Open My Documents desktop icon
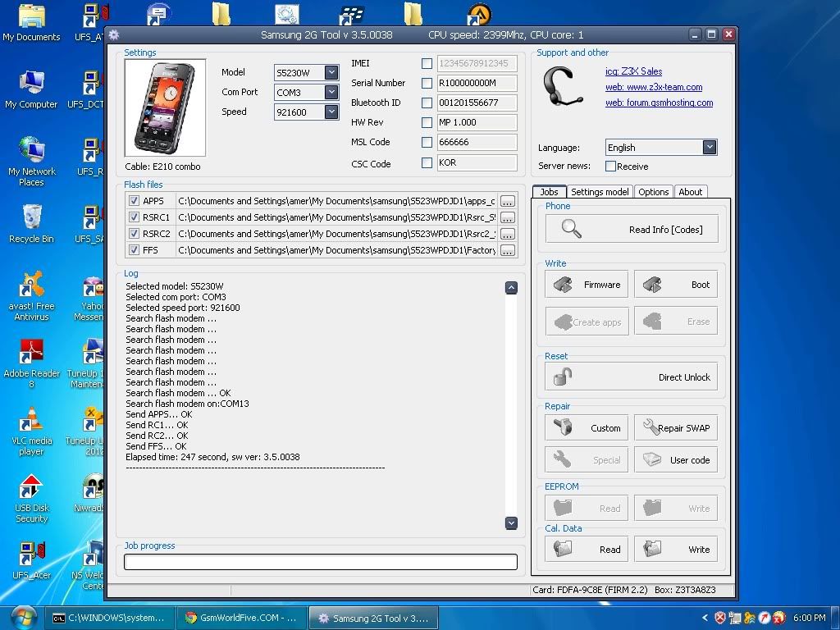The width and height of the screenshot is (840, 630). pyautogui.click(x=31, y=23)
